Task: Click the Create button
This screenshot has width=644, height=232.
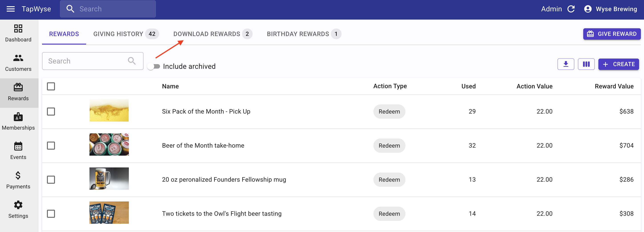Action: click(618, 64)
